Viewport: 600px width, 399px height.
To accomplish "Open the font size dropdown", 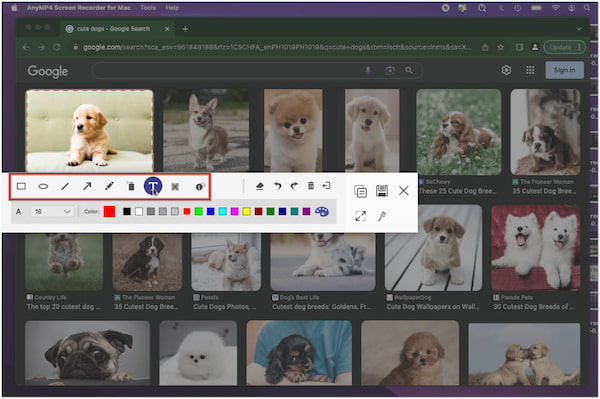I will pyautogui.click(x=52, y=211).
